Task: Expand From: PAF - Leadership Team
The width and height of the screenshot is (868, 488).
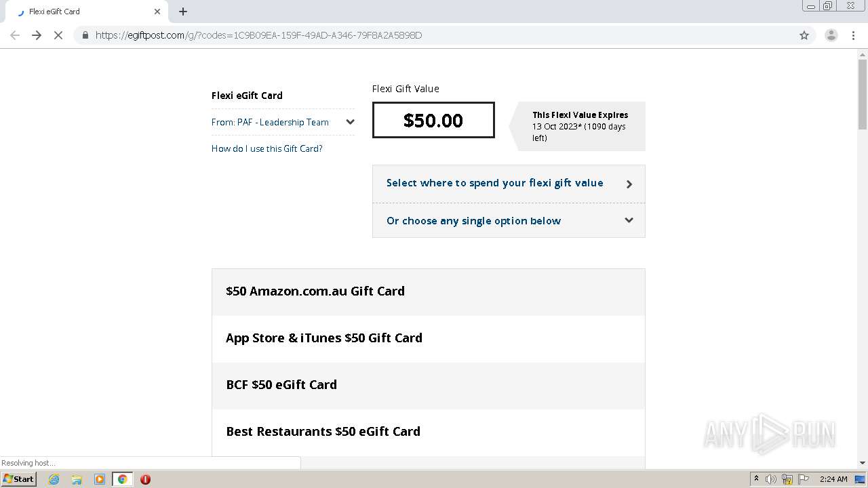Action: click(350, 122)
